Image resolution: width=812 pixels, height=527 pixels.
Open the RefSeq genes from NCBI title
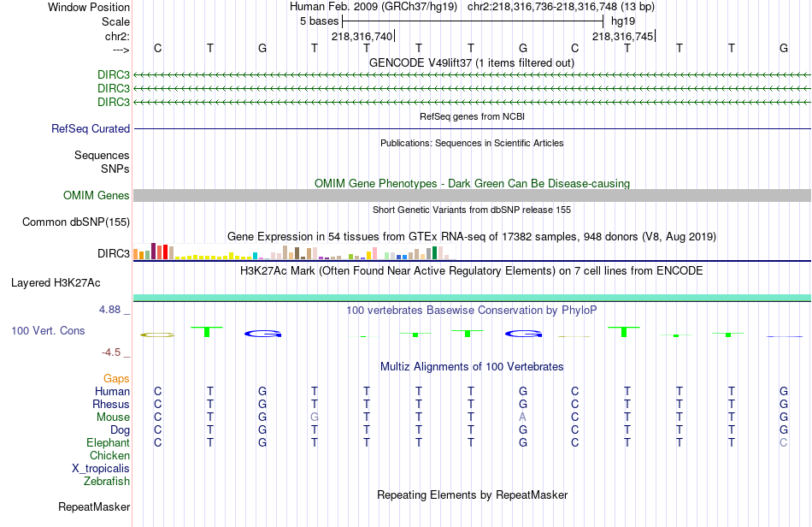472,116
